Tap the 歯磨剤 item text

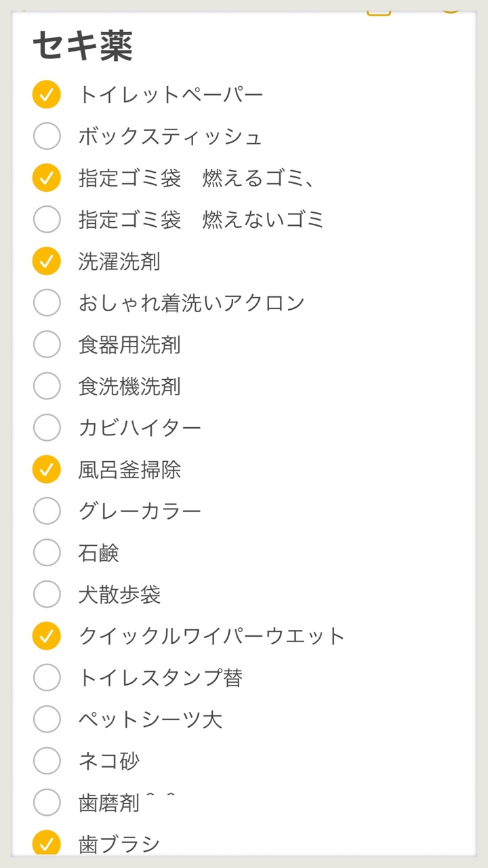[110, 803]
